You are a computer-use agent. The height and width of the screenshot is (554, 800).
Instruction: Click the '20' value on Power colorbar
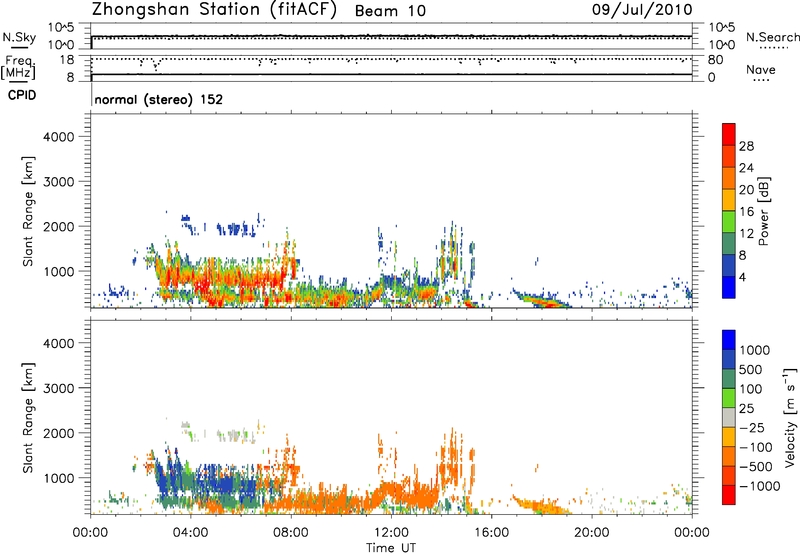point(746,190)
